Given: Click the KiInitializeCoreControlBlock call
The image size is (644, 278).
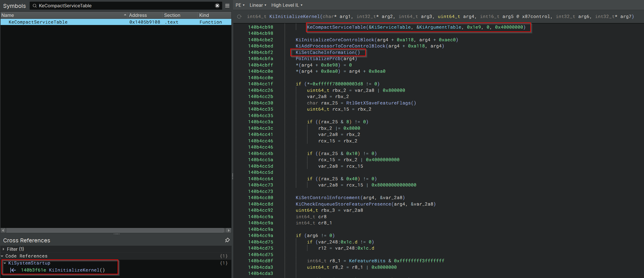Looking at the screenshot, I should point(335,40).
